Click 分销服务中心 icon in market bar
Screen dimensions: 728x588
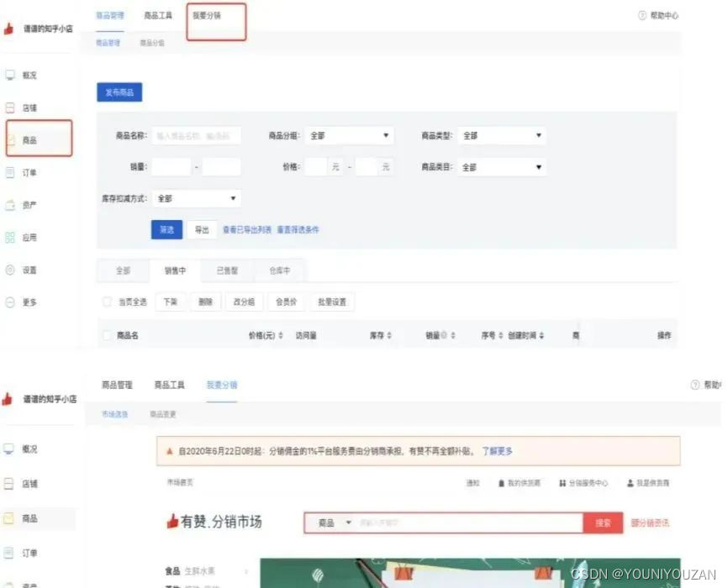(562, 483)
